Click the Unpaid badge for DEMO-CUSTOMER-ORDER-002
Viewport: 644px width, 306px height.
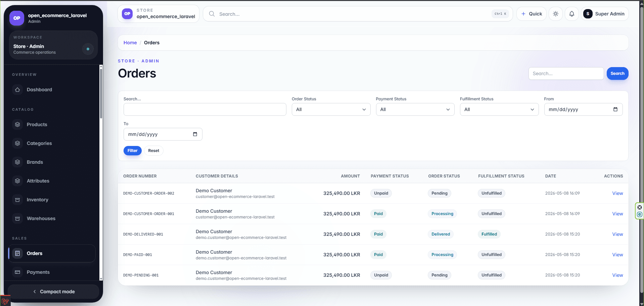(x=381, y=193)
